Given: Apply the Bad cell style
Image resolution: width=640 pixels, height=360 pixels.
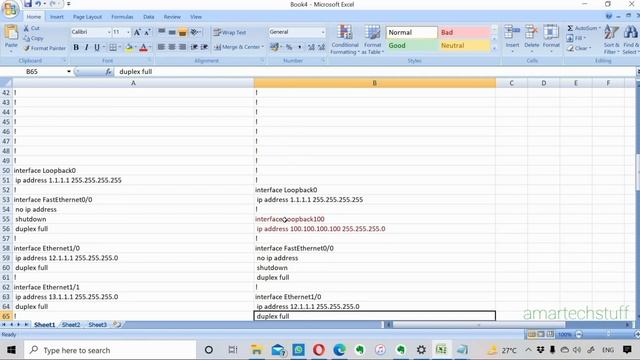Looking at the screenshot, I should pyautogui.click(x=464, y=32).
